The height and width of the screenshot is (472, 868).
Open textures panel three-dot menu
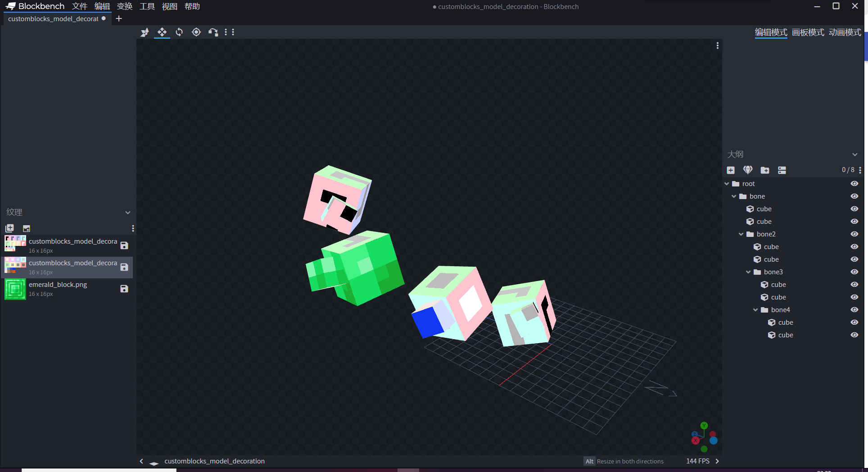[133, 228]
